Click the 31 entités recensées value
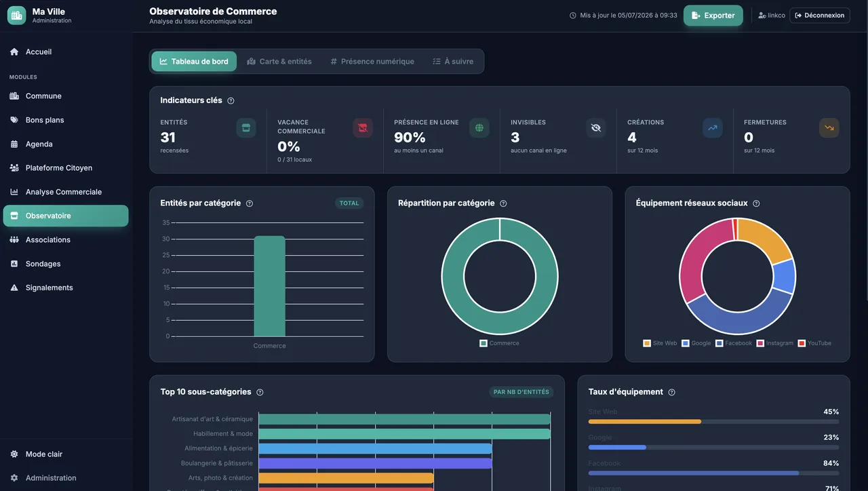868x491 pixels. click(x=168, y=138)
